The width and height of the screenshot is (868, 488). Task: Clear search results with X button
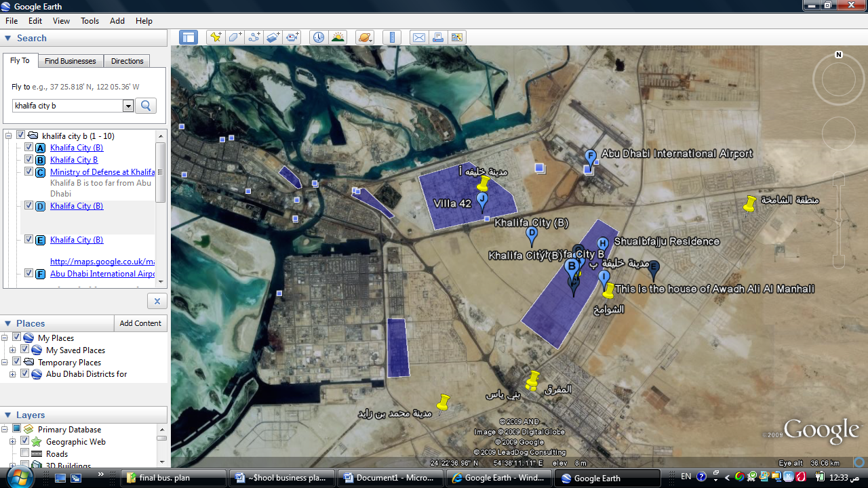point(157,302)
